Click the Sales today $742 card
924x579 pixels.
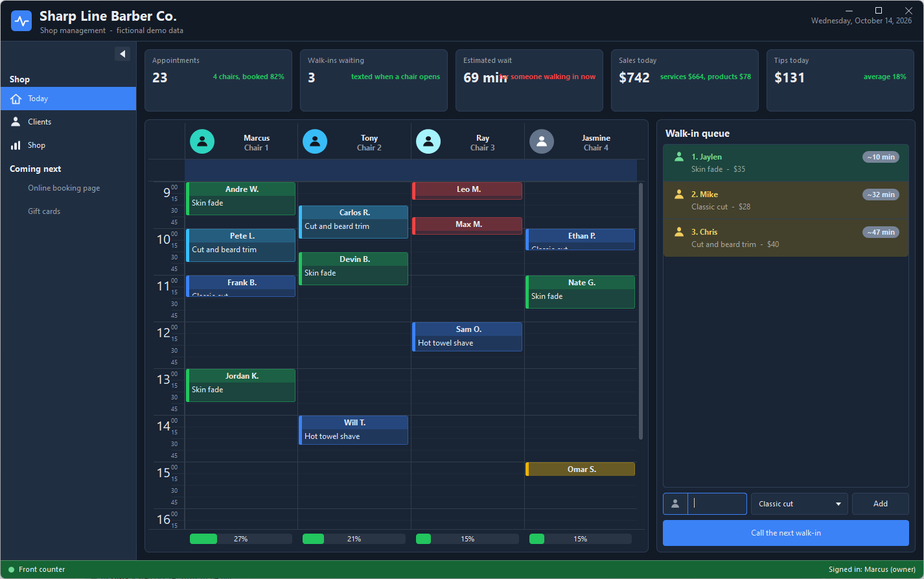pyautogui.click(x=685, y=80)
